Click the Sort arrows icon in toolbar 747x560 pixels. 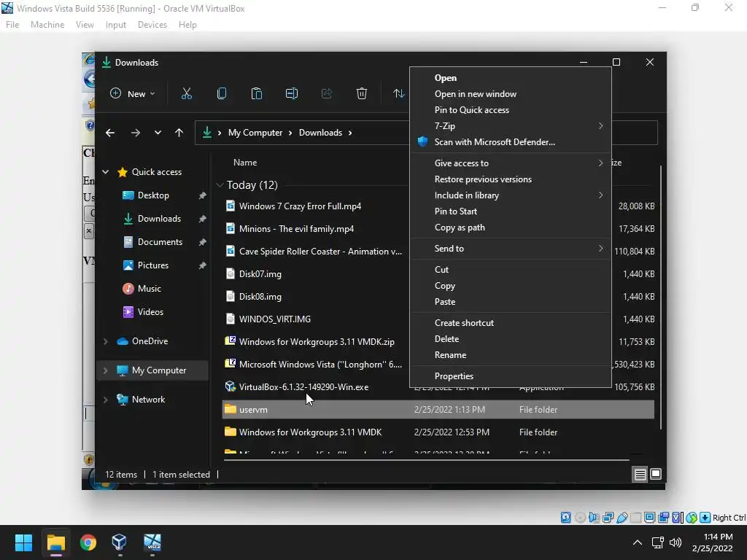pos(399,94)
